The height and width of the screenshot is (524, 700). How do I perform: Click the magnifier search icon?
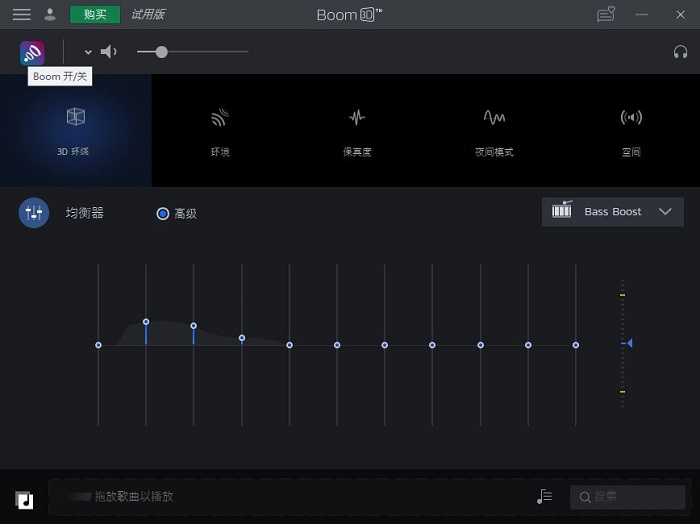[585, 497]
